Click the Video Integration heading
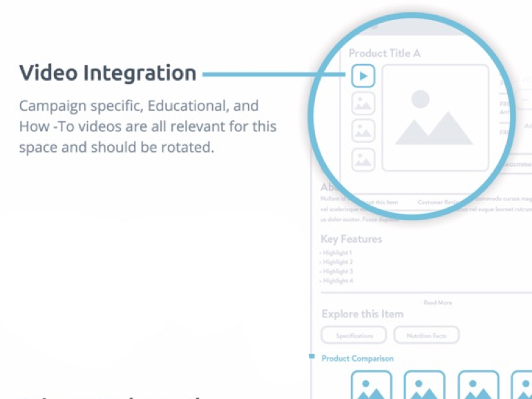The width and height of the screenshot is (532, 399). click(x=108, y=73)
